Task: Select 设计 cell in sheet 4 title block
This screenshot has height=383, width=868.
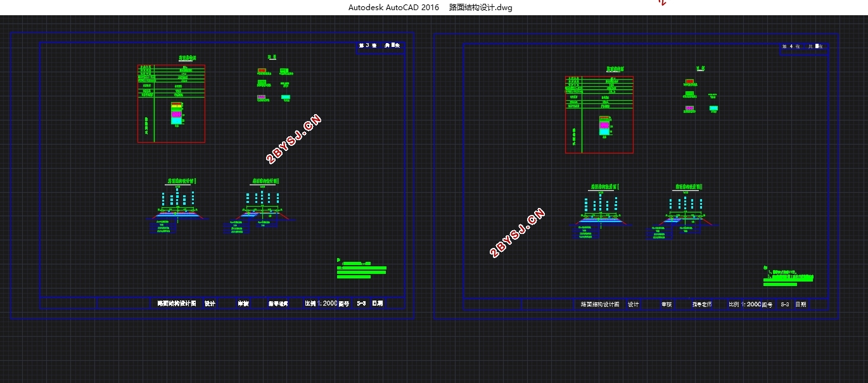Action: click(633, 304)
